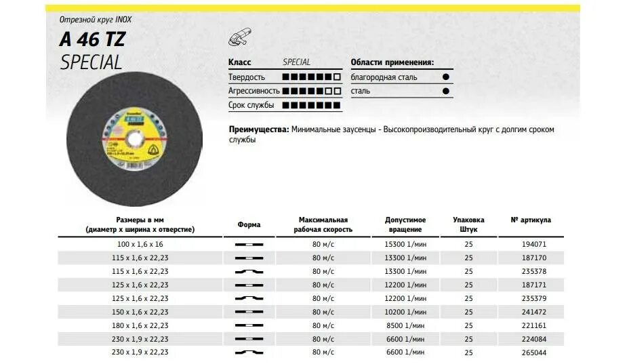629x364 pixels.
Task: Click size 180 x 1,6 x 22,23
Action: [140, 325]
